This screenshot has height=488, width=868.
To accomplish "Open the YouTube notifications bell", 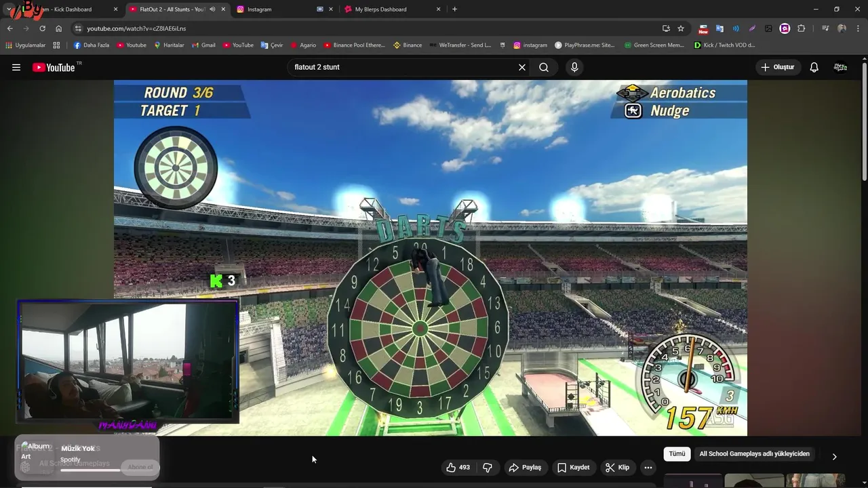I will coord(814,67).
